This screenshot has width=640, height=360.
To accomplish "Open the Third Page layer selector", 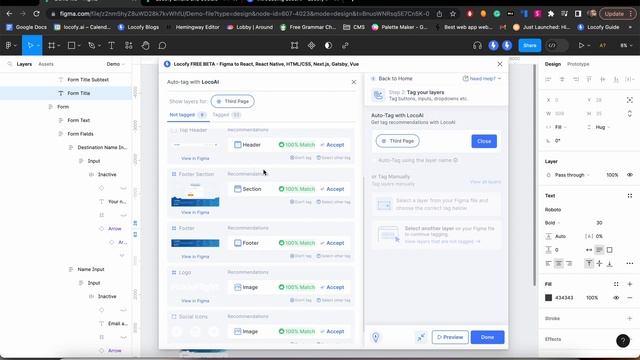I will pos(233,101).
